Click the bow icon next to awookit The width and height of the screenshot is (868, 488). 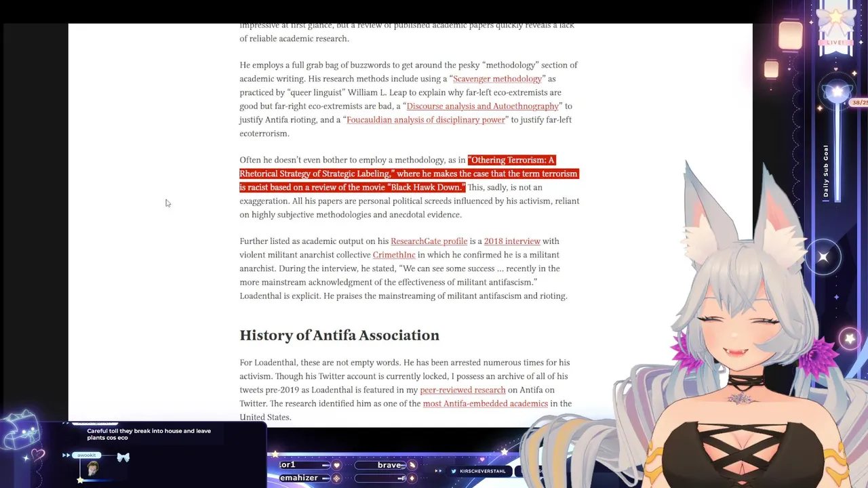(123, 457)
